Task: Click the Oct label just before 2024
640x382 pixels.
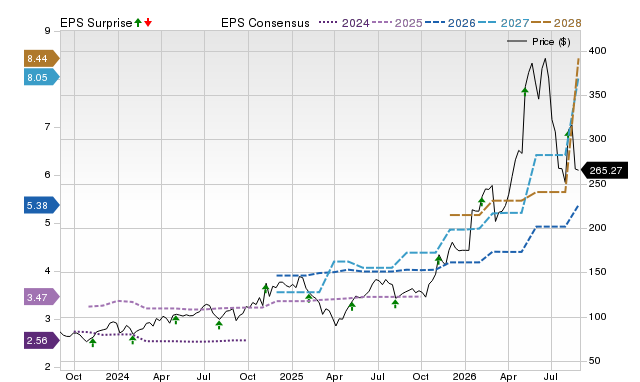Action: click(74, 376)
